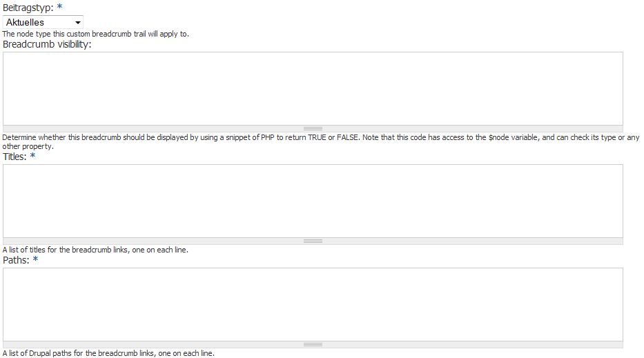Screen dimensions: 644x358
Task: Click the Titles textarea resize grippie
Action: click(313, 241)
